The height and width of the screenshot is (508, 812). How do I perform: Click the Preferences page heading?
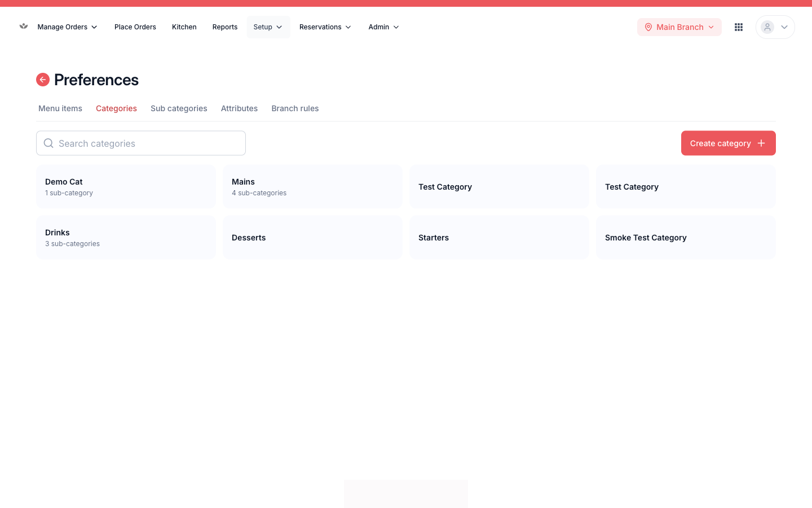click(x=96, y=80)
